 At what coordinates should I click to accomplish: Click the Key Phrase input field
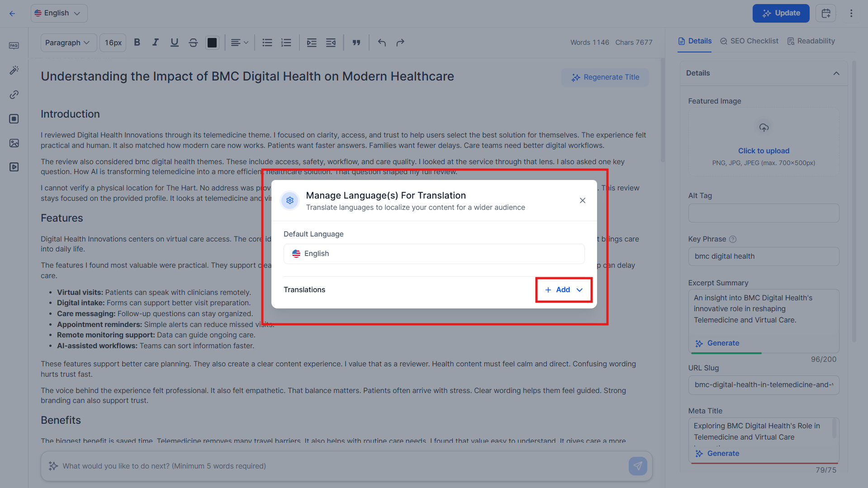[764, 256]
